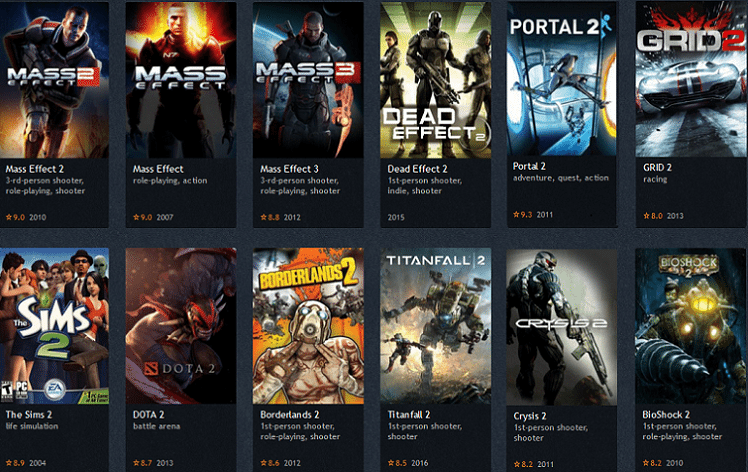
Task: Select the '8.7' rating on DOTA 2
Action: coord(146,463)
